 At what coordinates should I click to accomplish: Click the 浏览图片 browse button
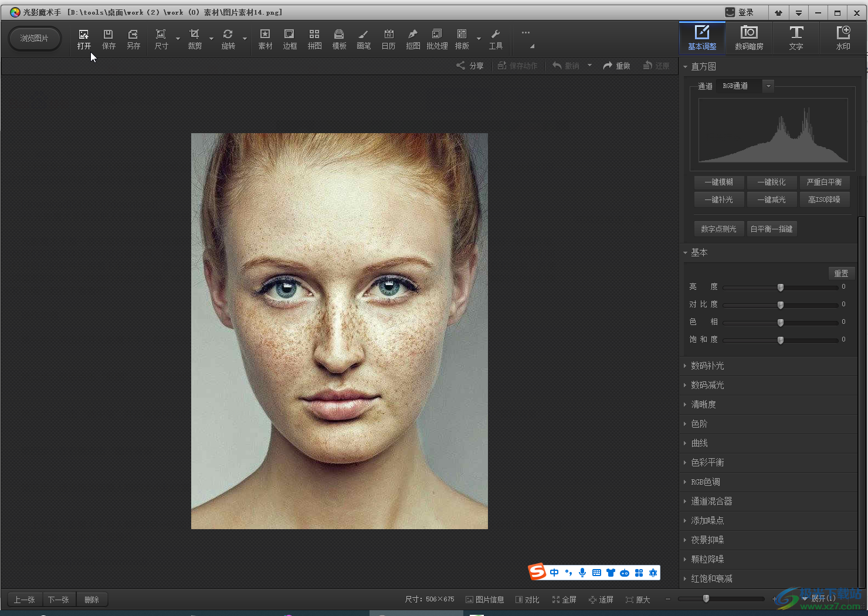click(35, 39)
